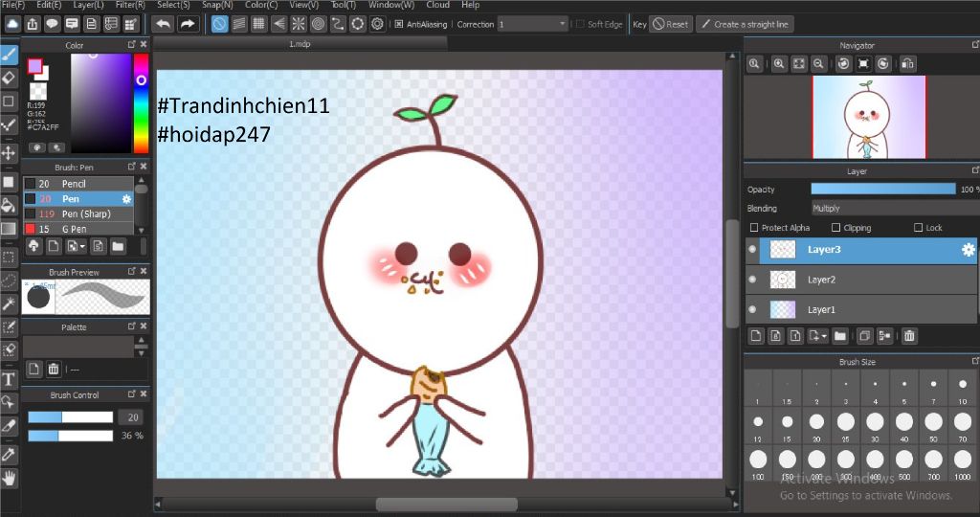Screen dimensions: 980x517
Task: Enable Clipping checkbox
Action: [x=835, y=228]
